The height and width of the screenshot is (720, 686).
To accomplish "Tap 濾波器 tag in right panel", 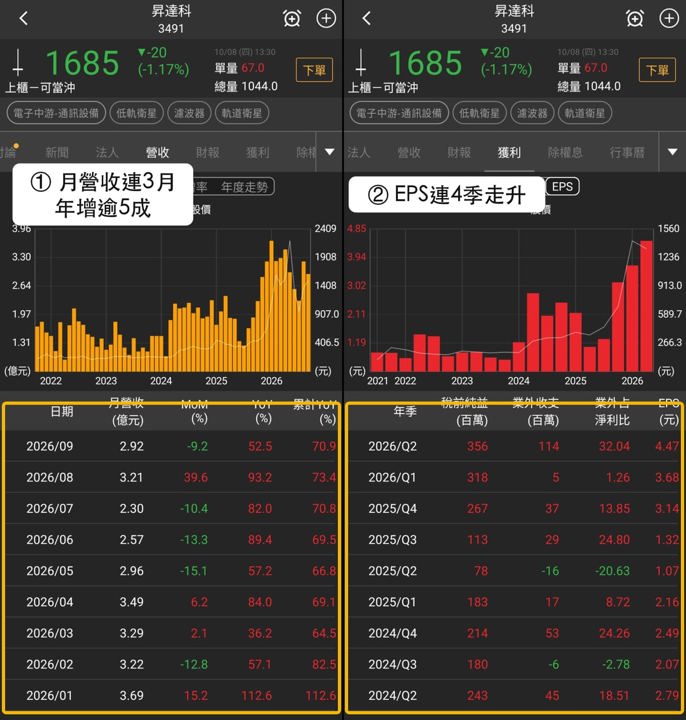I will click(532, 113).
